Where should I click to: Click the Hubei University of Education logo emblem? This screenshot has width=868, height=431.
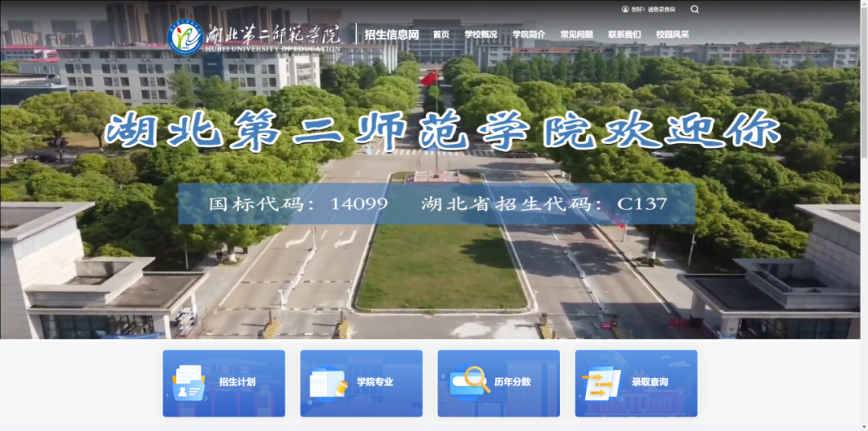185,37
